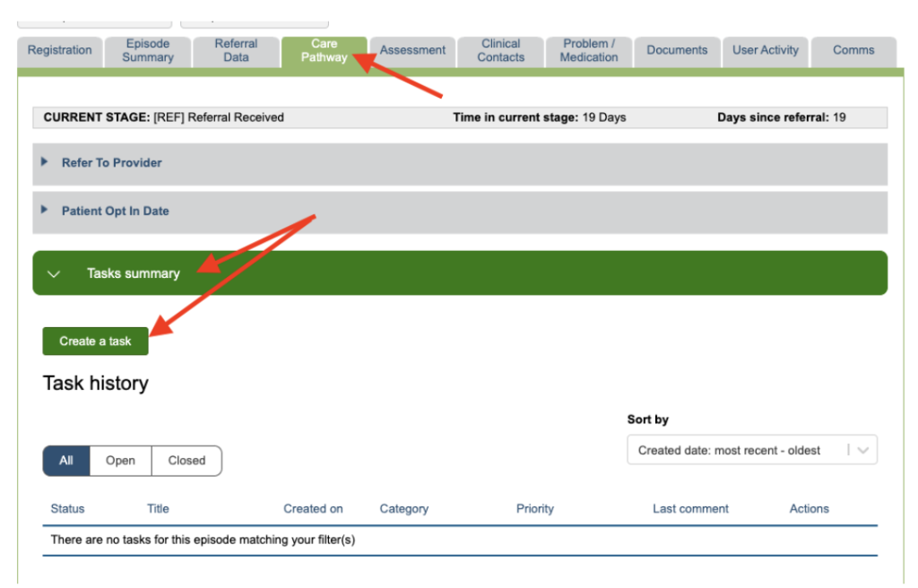Filter tasks by Open status

[120, 461]
